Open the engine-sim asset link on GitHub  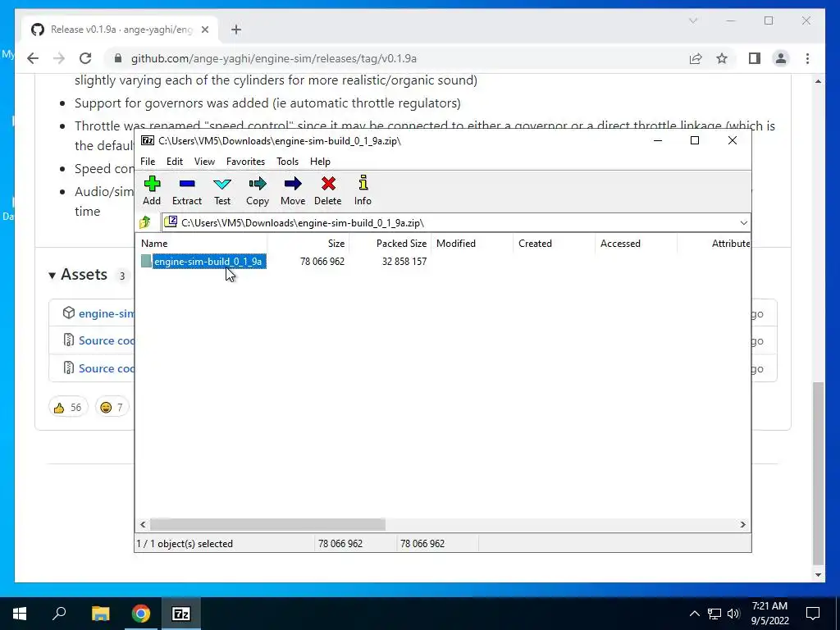coord(106,313)
